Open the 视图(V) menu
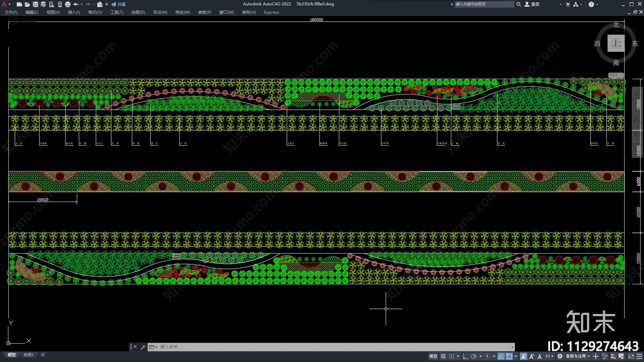The image size is (644, 362). (53, 12)
